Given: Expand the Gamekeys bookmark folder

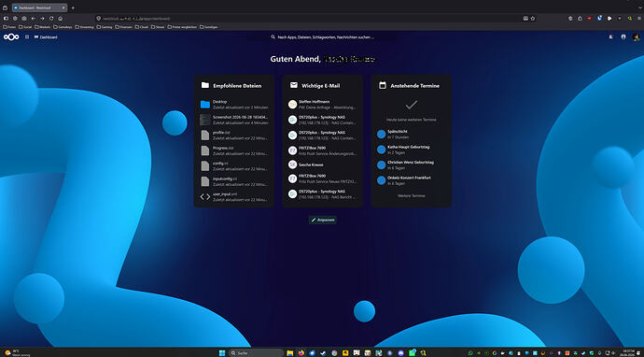Looking at the screenshot, I should point(63,27).
